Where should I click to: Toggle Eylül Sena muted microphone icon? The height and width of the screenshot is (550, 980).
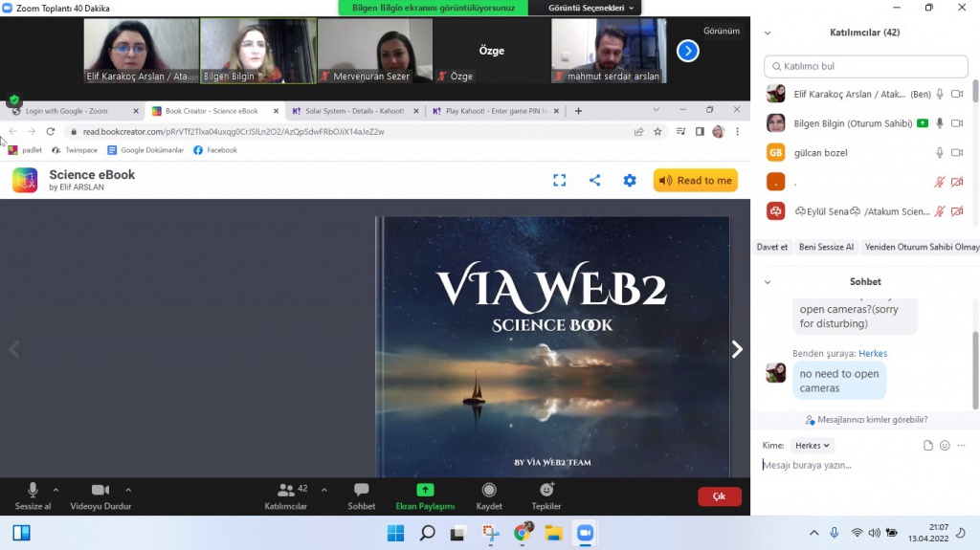(940, 211)
